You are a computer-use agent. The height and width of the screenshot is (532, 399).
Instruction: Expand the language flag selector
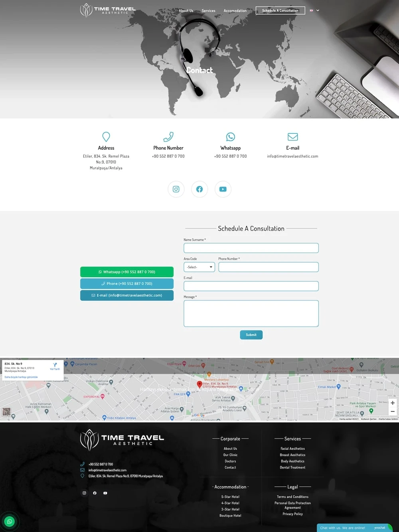point(314,10)
